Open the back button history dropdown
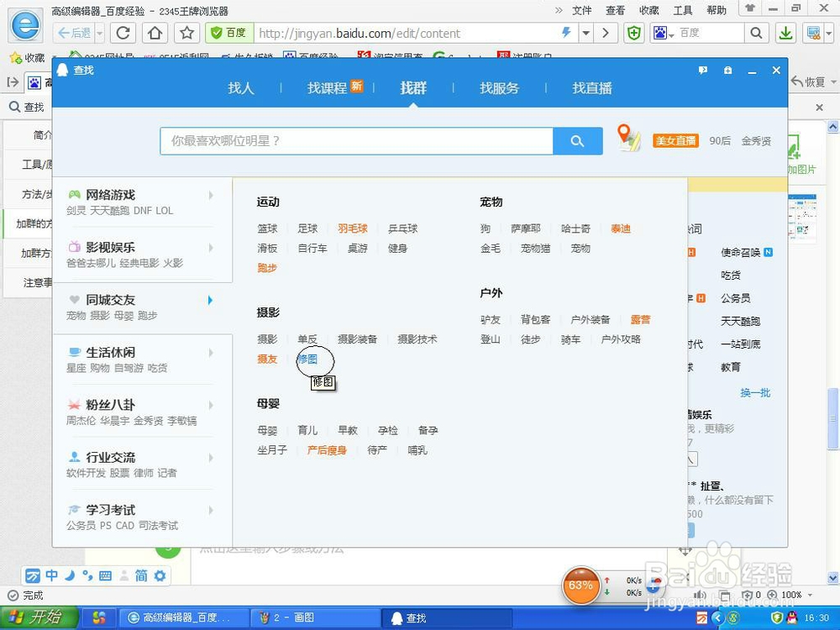This screenshot has height=630, width=840. pyautogui.click(x=100, y=34)
